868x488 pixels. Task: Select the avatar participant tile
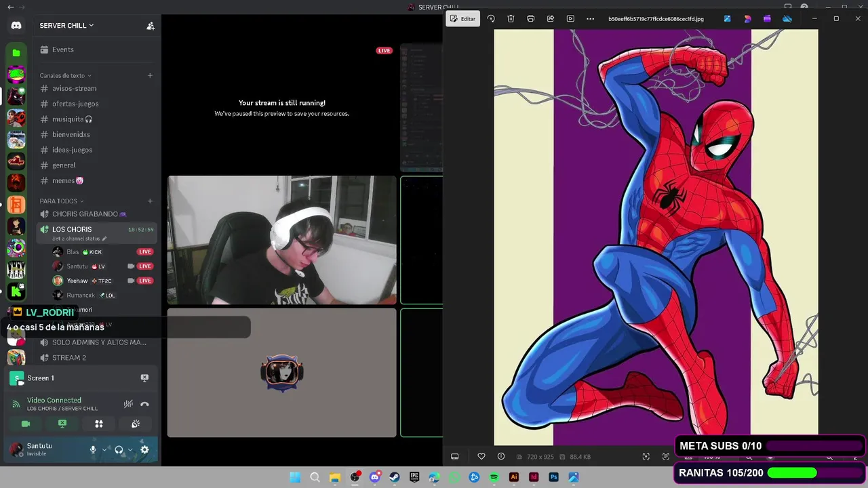pyautogui.click(x=282, y=373)
